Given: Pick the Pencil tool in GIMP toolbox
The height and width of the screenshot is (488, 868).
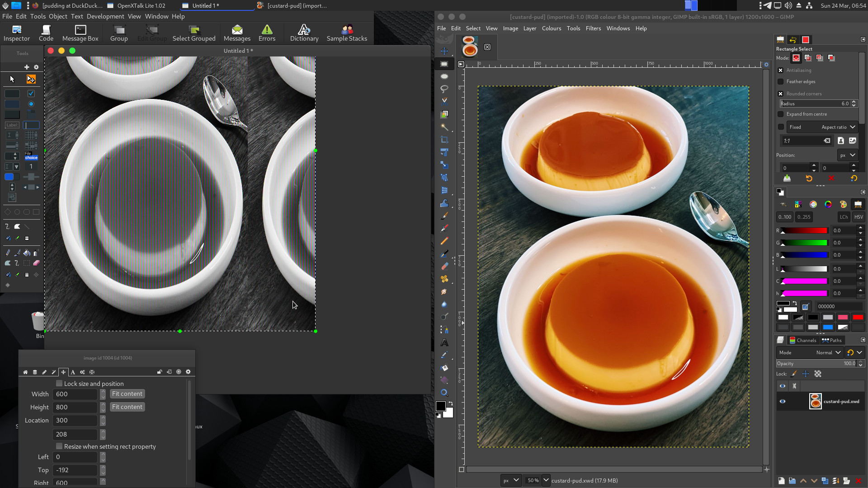Looking at the screenshot, I should pos(444,241).
